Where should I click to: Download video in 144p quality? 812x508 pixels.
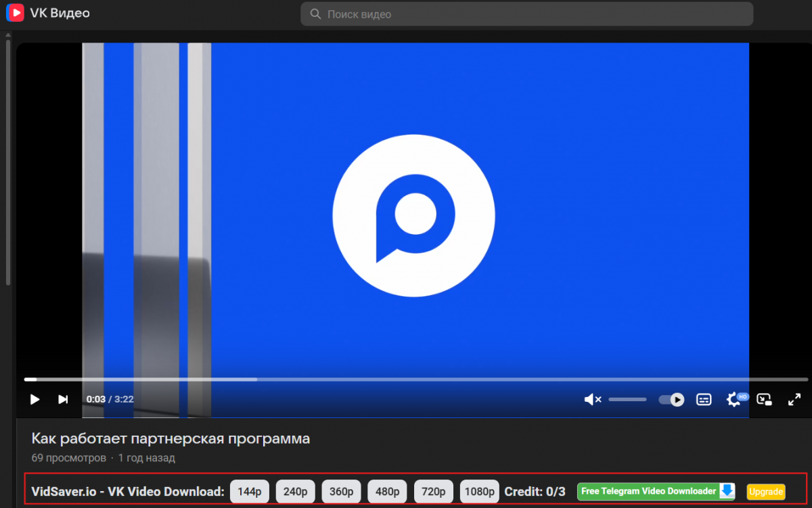click(250, 492)
